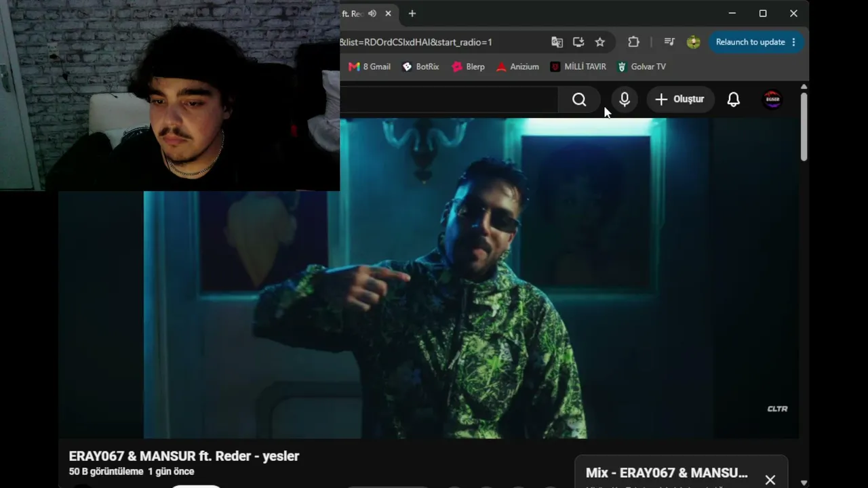The height and width of the screenshot is (488, 868).
Task: Click the scrollbar up arrow
Action: point(804,87)
